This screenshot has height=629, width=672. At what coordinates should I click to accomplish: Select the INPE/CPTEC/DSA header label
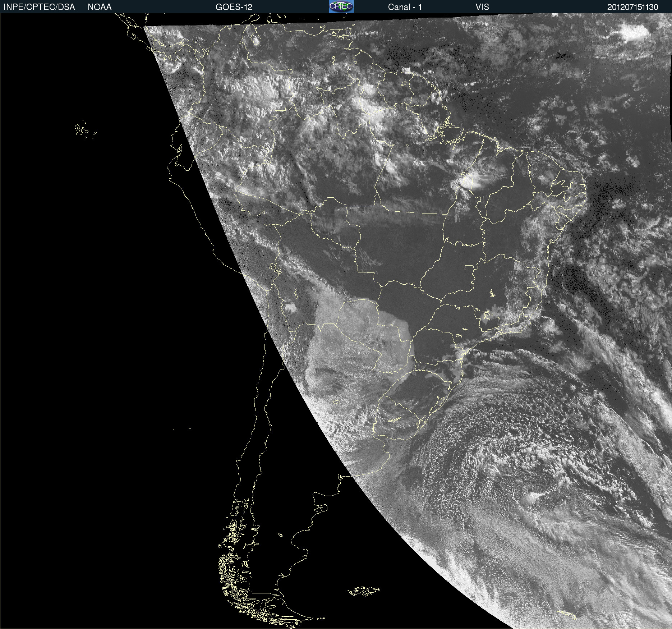click(39, 7)
